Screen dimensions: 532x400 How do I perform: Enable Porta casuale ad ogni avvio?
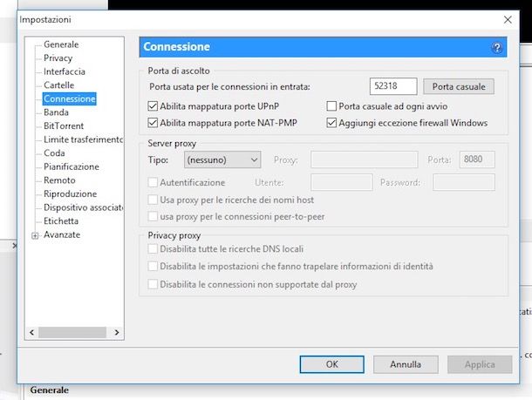(331, 106)
